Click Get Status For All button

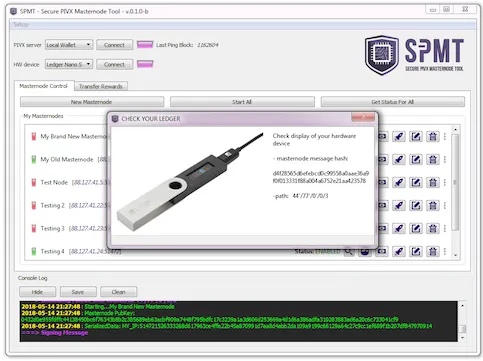[393, 102]
